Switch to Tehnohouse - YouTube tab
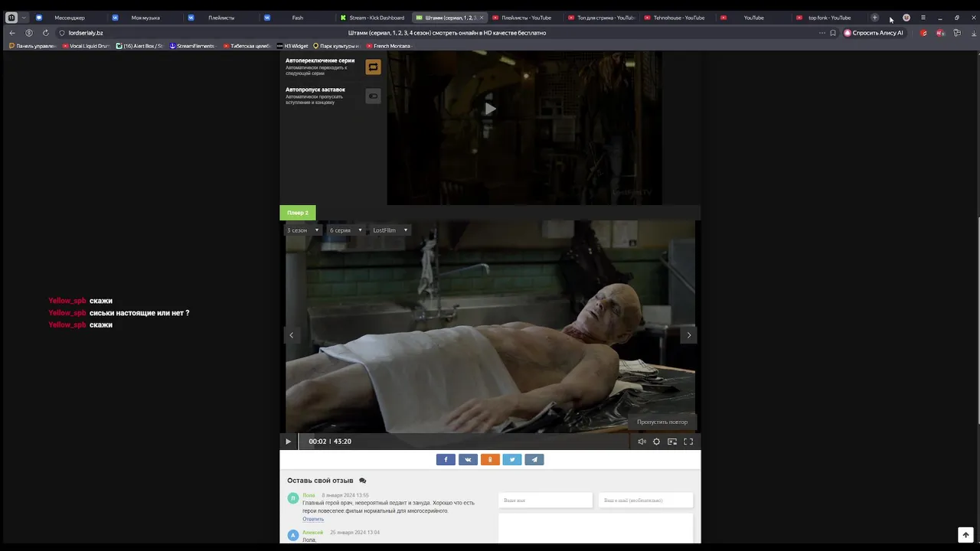Screen dimensions: 980x551 coord(677,18)
